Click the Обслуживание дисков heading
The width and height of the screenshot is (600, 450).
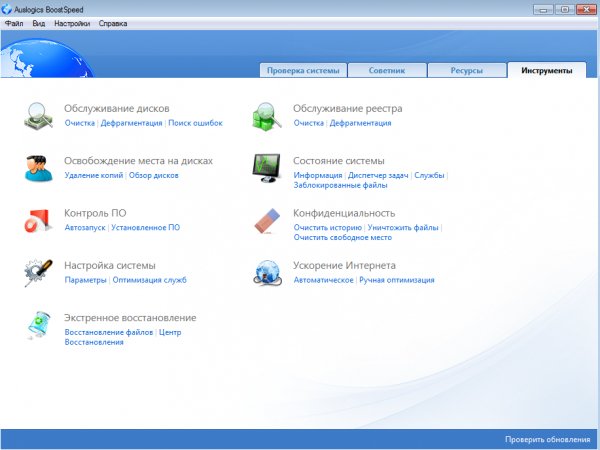click(x=117, y=109)
